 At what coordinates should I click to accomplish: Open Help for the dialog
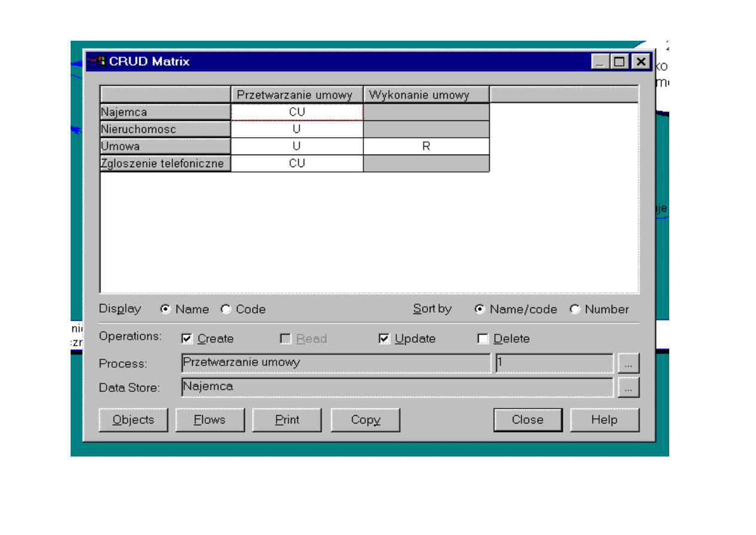click(604, 420)
